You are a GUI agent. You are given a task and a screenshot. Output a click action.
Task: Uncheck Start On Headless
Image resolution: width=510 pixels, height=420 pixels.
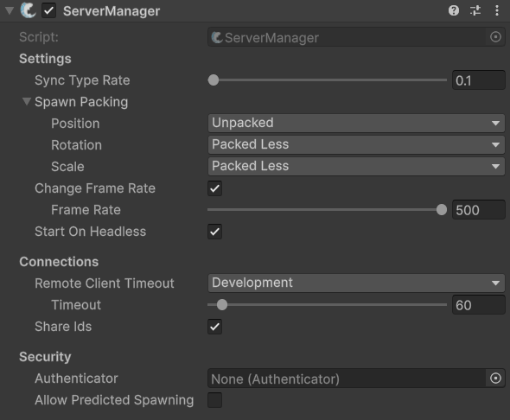click(215, 232)
